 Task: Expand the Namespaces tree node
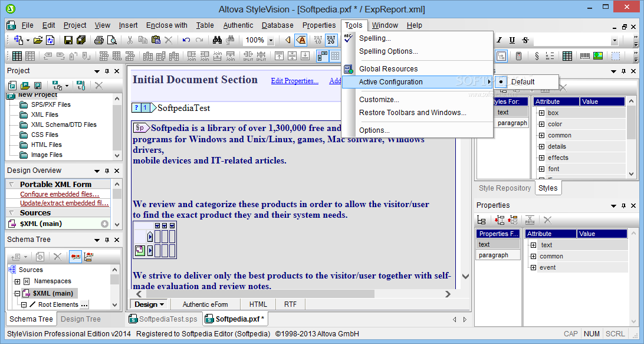tap(17, 281)
